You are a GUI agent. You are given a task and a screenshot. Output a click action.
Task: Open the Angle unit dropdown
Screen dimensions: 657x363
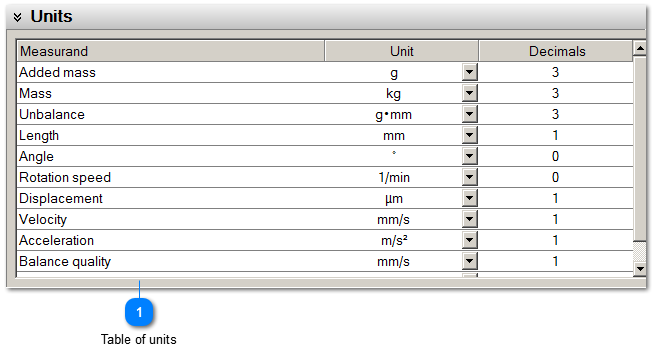pyautogui.click(x=470, y=156)
